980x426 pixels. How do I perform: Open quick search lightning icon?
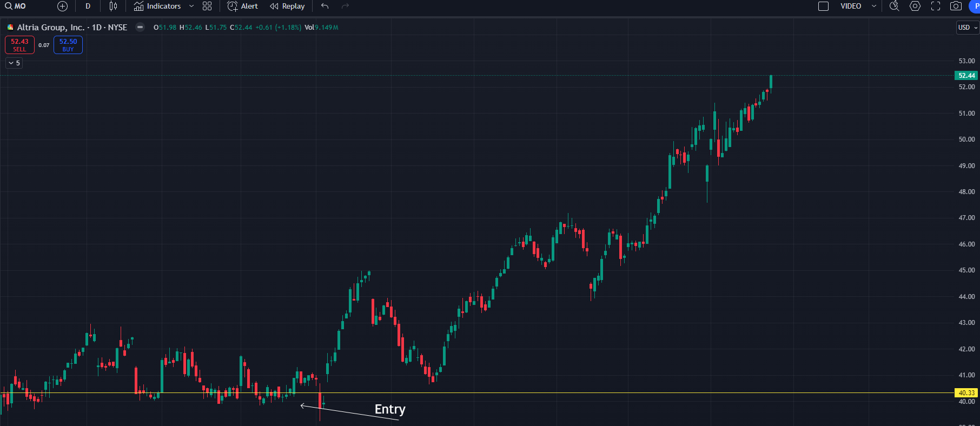pos(894,6)
